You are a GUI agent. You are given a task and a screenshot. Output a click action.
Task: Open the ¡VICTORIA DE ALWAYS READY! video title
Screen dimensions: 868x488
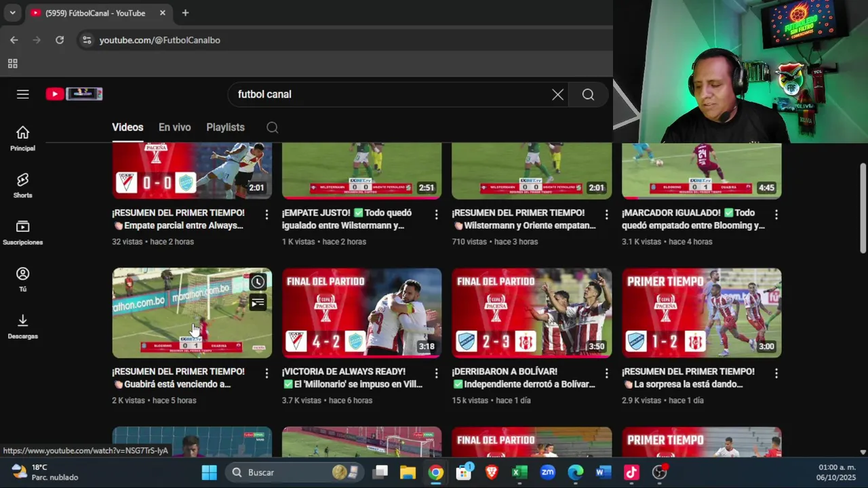click(353, 378)
